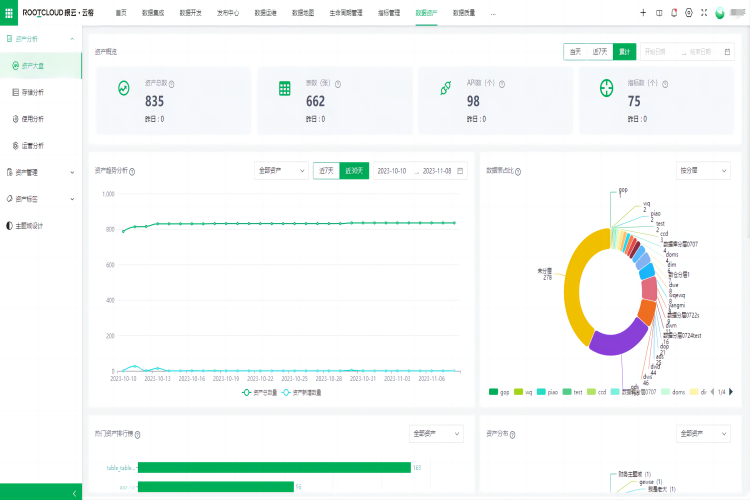
Task: Collapse the left sidebar with bottom arrow
Action: pyautogui.click(x=77, y=493)
